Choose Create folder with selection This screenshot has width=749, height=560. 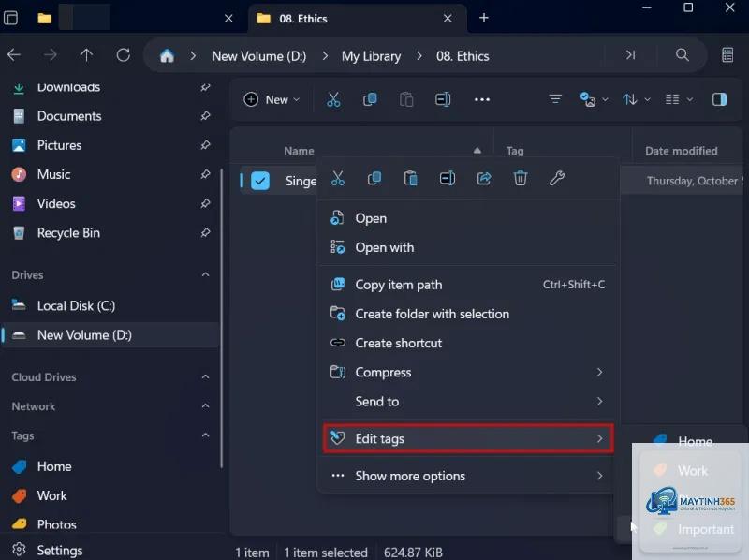(x=467, y=314)
